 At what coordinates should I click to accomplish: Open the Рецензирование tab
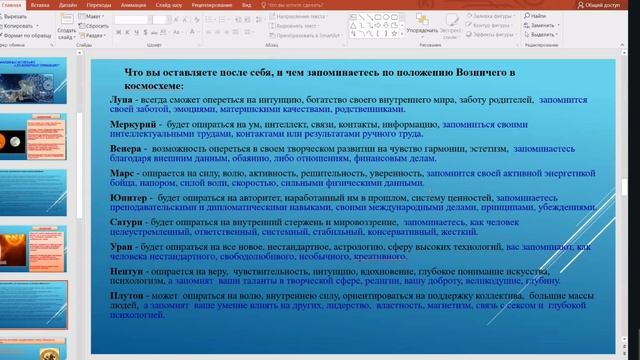point(212,5)
